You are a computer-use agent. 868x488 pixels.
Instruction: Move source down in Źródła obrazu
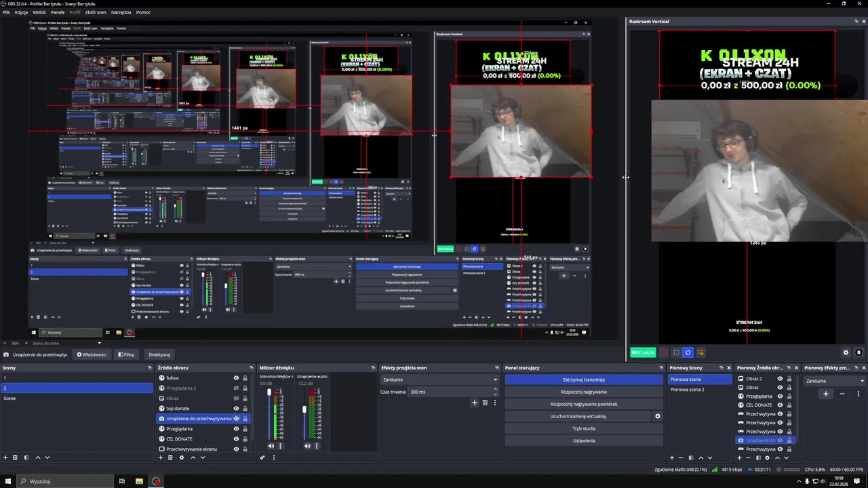click(202, 457)
